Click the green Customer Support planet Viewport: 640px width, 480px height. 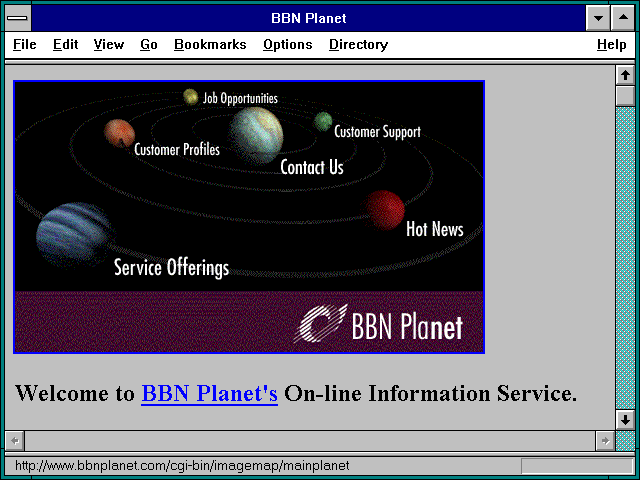[323, 122]
